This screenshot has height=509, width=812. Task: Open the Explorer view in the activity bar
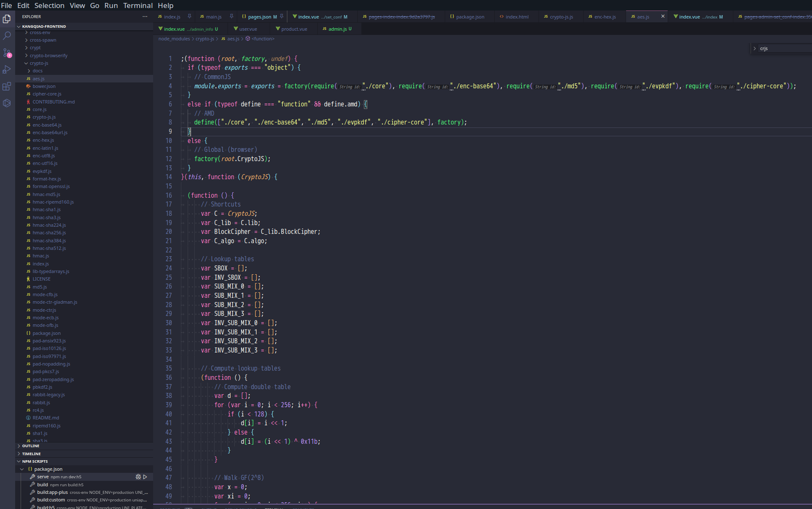coord(7,19)
